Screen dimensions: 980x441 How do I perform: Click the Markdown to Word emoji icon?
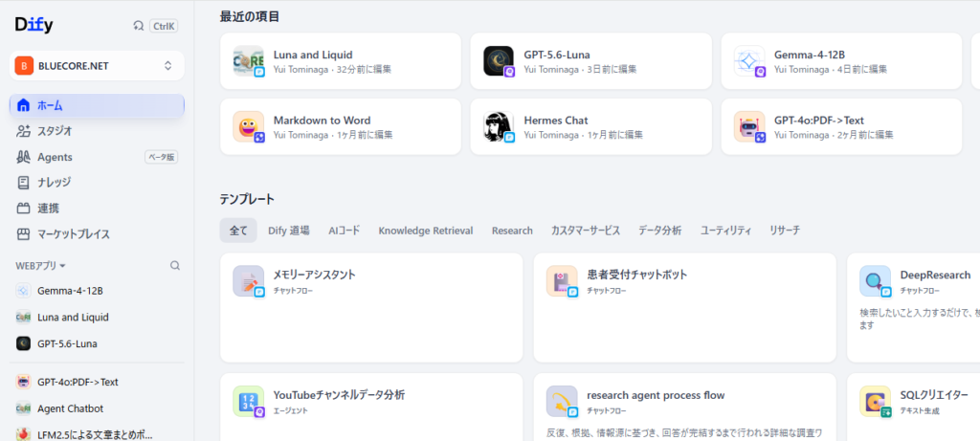(x=248, y=126)
